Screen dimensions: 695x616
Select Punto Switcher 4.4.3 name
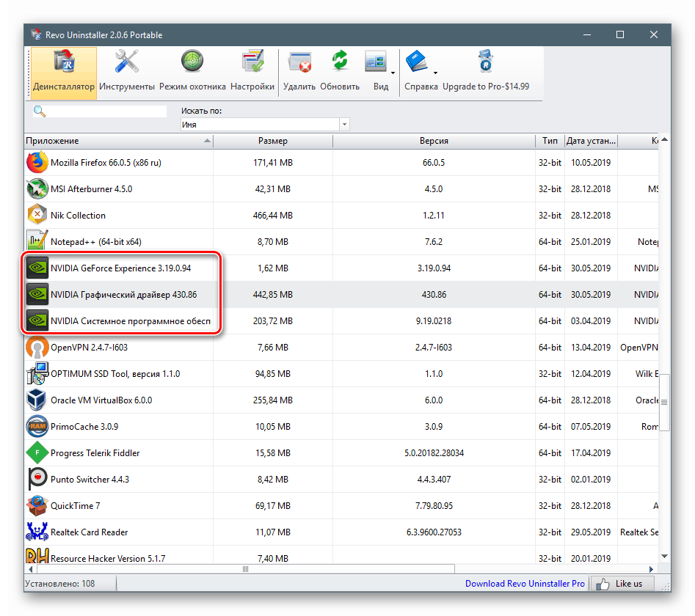point(90,479)
